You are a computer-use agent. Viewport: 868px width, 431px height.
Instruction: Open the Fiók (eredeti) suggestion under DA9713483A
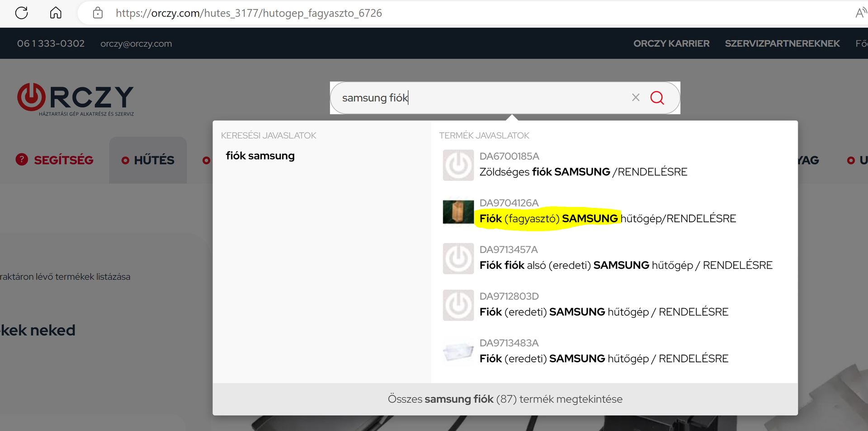pos(604,359)
